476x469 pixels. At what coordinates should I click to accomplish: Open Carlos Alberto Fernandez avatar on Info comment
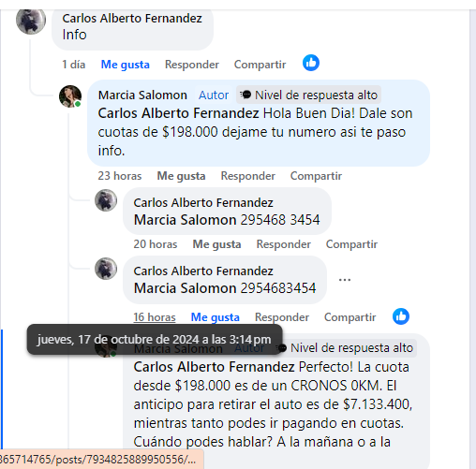[31, 21]
